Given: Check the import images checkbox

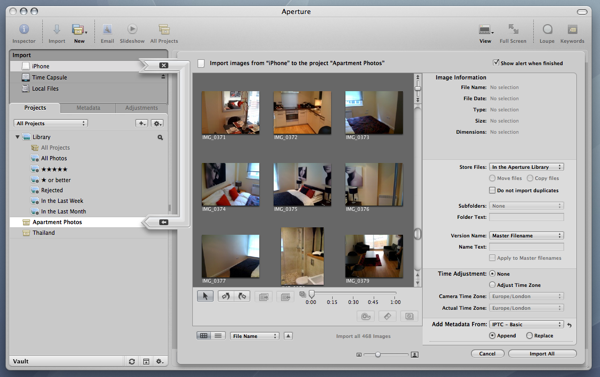Looking at the screenshot, I should (201, 63).
